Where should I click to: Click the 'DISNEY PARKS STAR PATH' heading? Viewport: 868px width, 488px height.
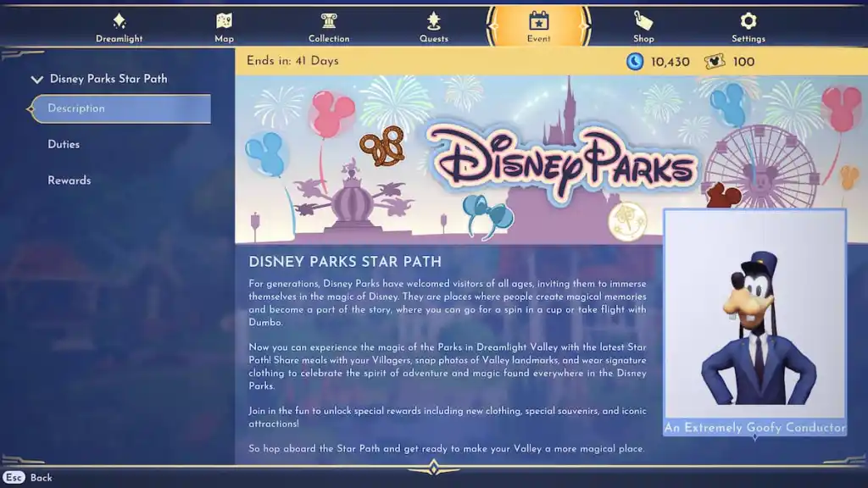coord(345,262)
